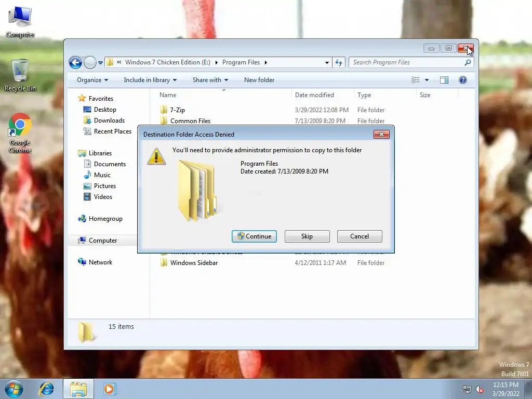Open the network tray icon
Viewport: 532px width, 399px height.
tap(467, 390)
